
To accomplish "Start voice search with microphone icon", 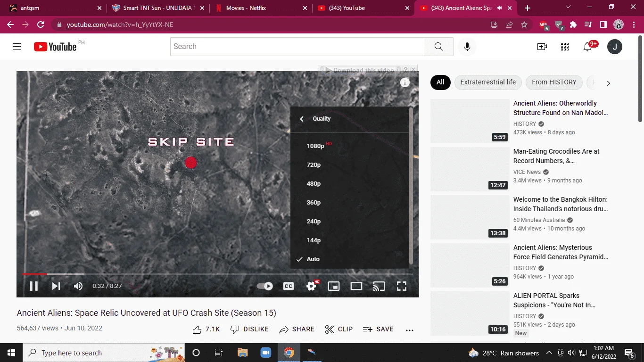I will 467,47.
